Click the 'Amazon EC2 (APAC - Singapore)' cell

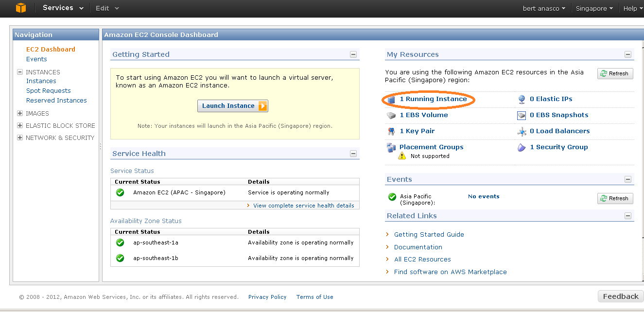pos(179,192)
